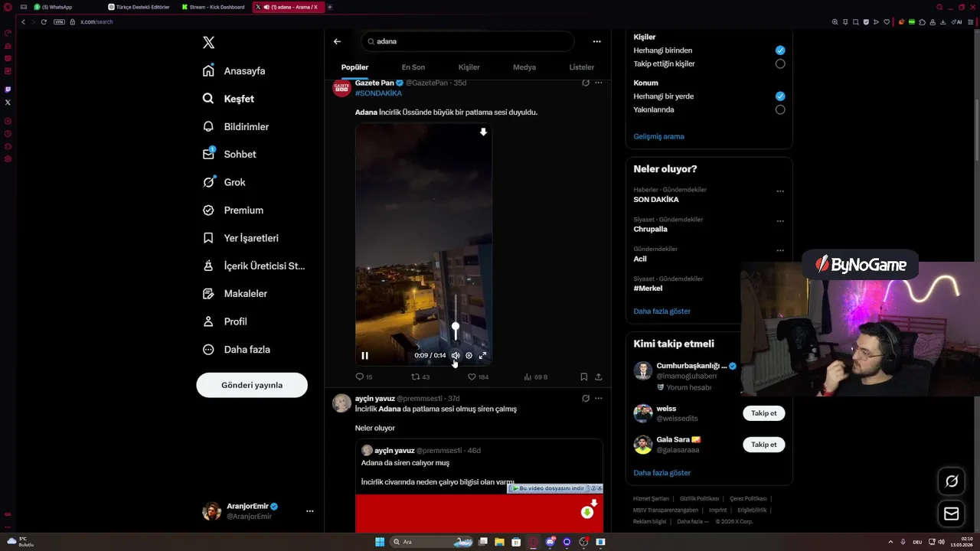Click Gönderi yayınla button
Screen dimensions: 980x551
click(x=252, y=385)
